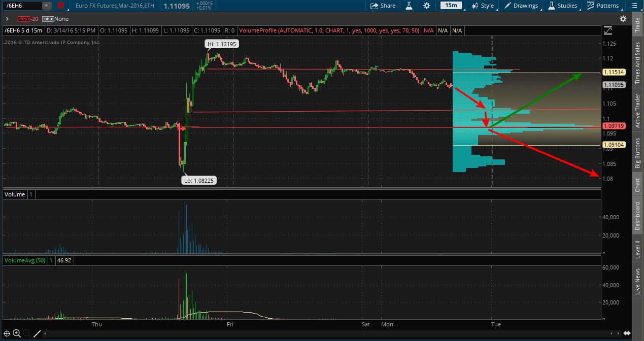Click the /6EH6 symbol input field
Screen dimensions: 644x341
(x=22, y=6)
